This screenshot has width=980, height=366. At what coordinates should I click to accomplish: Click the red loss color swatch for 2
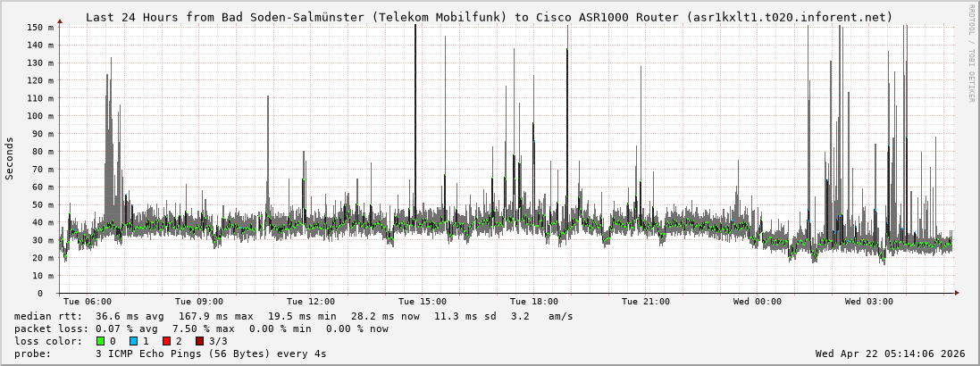pyautogui.click(x=166, y=341)
